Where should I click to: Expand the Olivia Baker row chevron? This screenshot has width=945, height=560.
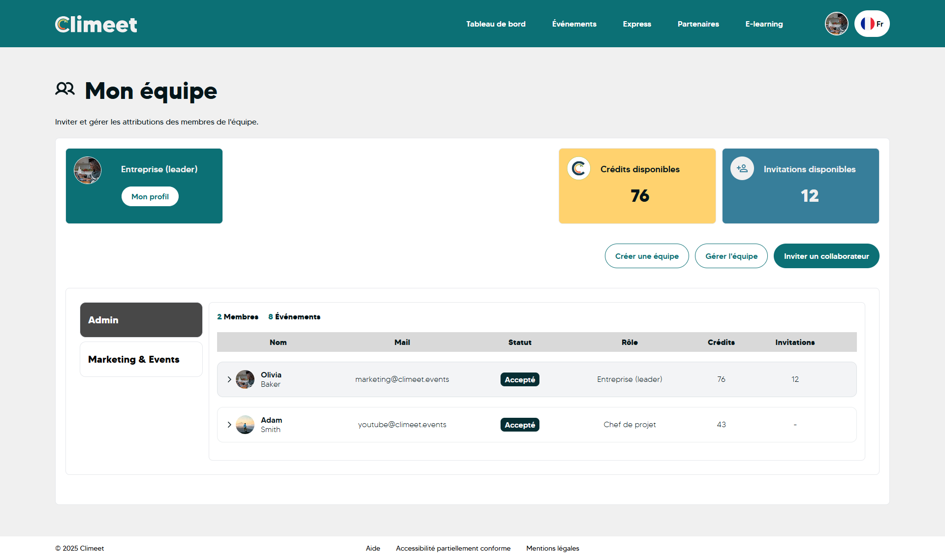click(x=229, y=379)
